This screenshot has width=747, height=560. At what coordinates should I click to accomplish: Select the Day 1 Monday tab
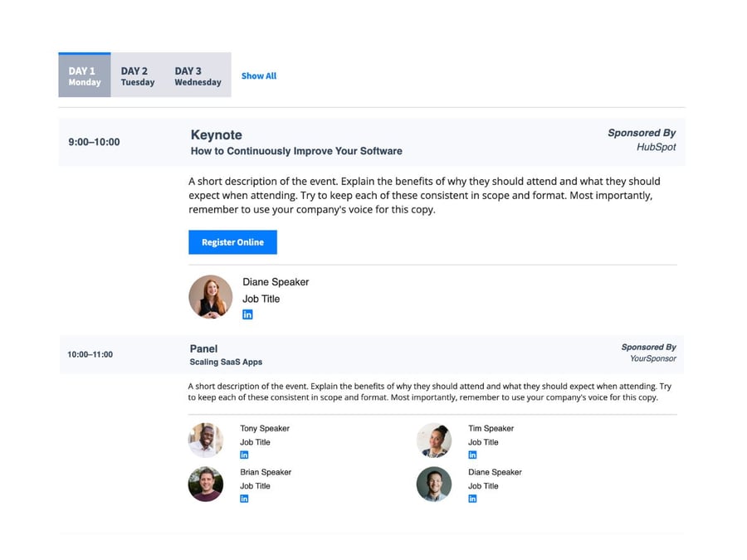click(83, 76)
